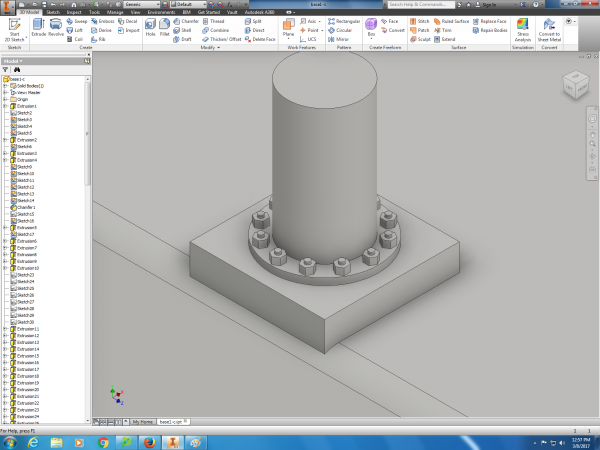Start a new 2D Sketch
This screenshot has height=450, width=600.
click(x=13, y=27)
